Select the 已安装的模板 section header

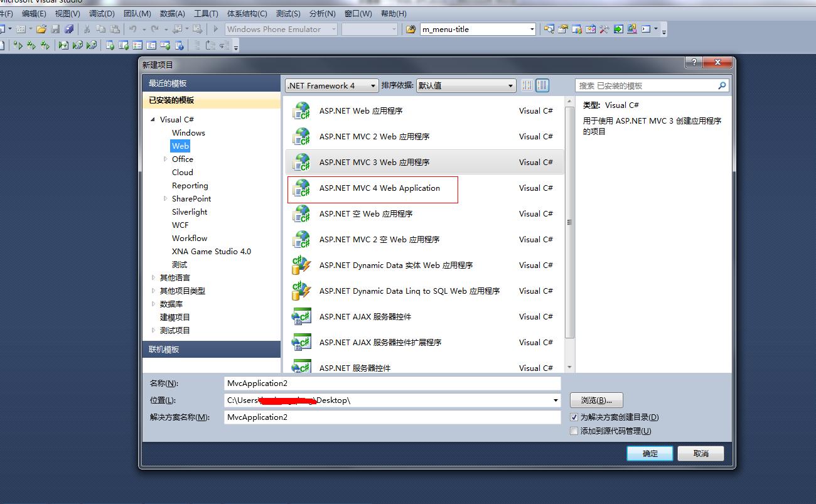212,100
